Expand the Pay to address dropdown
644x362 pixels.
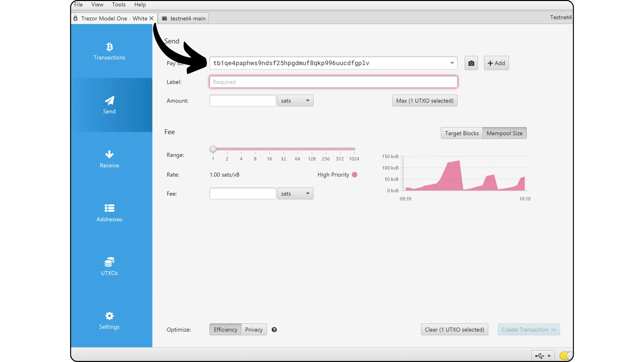pos(452,63)
